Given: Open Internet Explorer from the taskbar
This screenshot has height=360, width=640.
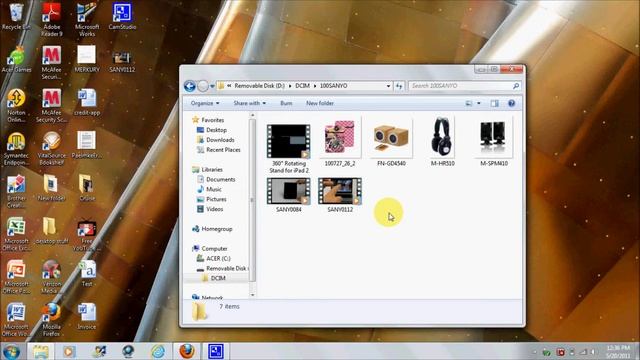Looking at the screenshot, I should tap(158, 351).
